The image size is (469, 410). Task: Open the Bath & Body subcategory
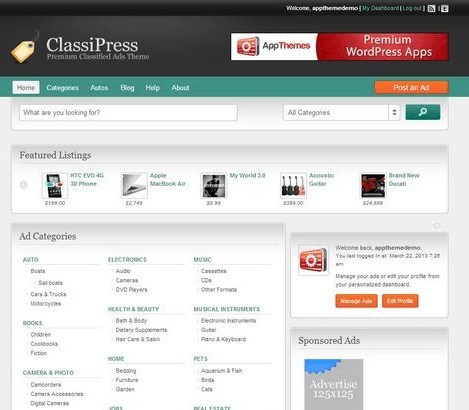[x=131, y=321]
